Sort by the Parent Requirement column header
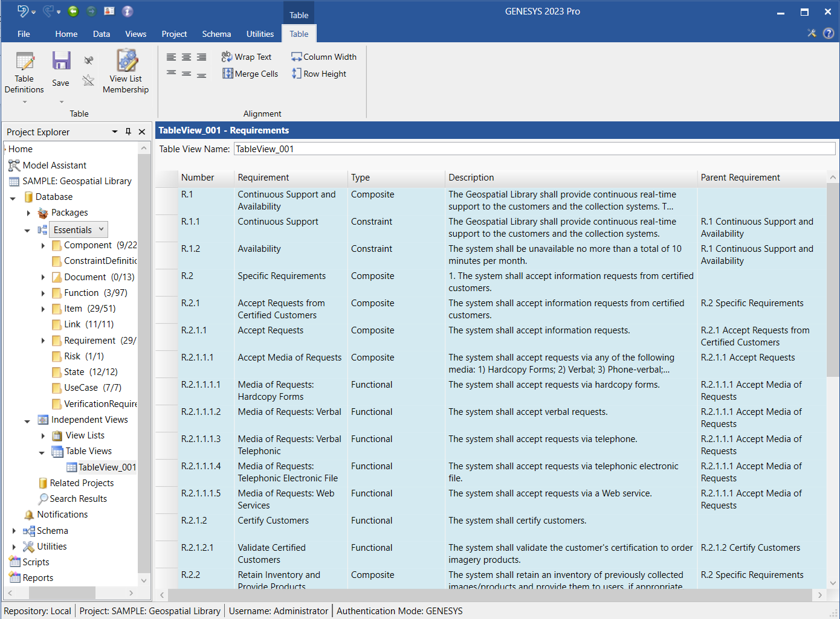Screen dimensions: 840x619 click(740, 178)
